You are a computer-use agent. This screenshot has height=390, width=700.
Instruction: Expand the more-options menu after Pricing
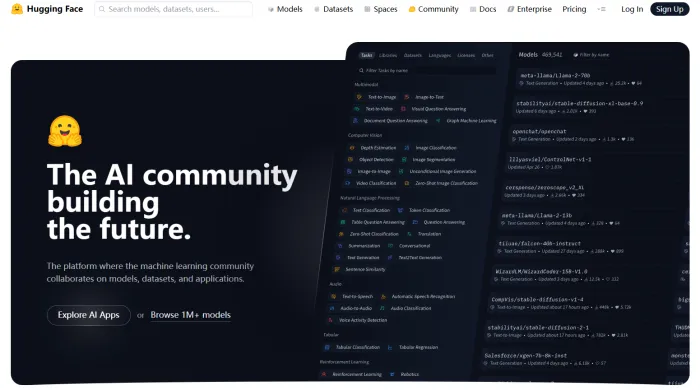click(601, 9)
